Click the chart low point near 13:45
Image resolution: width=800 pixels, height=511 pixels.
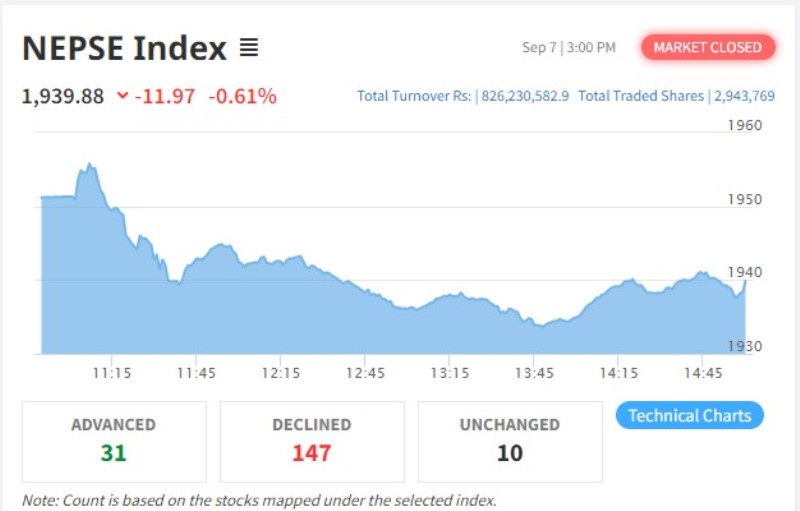pos(541,325)
